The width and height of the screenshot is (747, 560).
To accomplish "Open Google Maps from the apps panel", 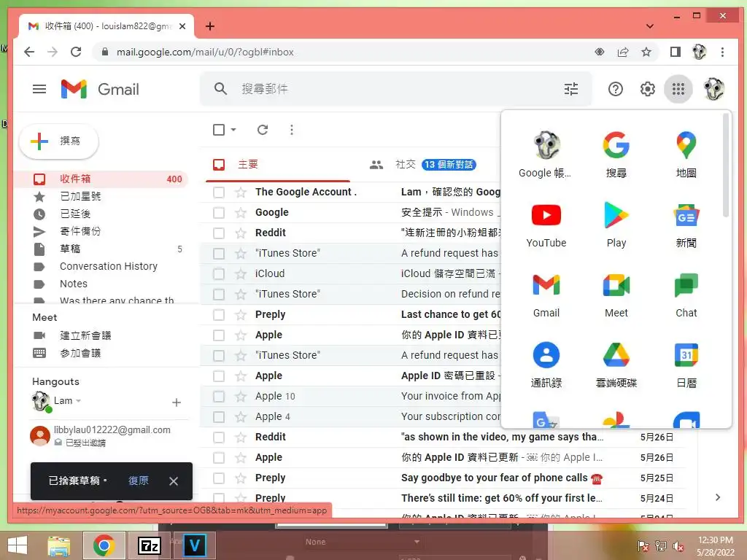I will [x=686, y=155].
